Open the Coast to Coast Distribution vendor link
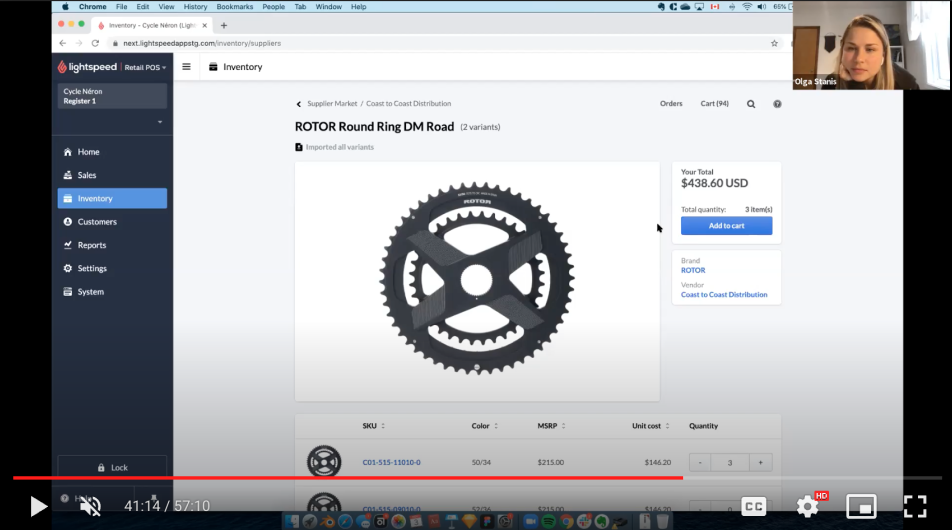The width and height of the screenshot is (952, 530). (x=724, y=295)
